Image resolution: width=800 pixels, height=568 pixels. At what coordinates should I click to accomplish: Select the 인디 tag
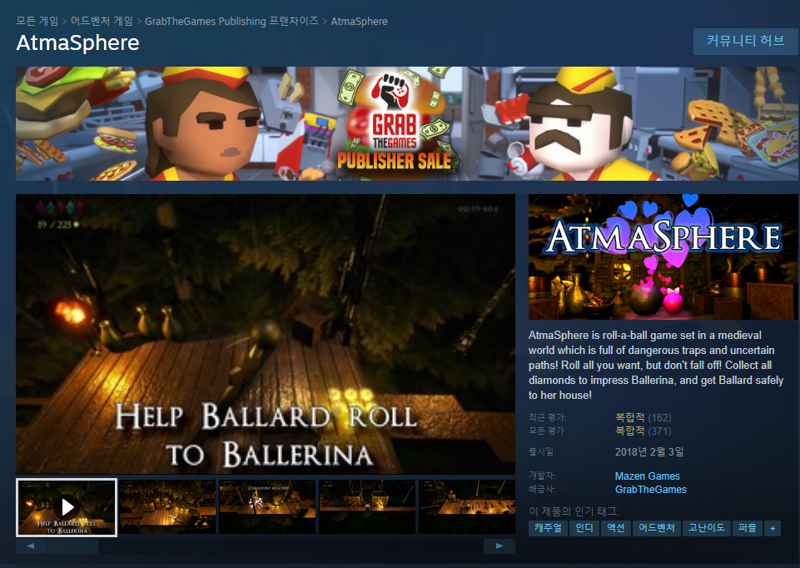pos(584,528)
